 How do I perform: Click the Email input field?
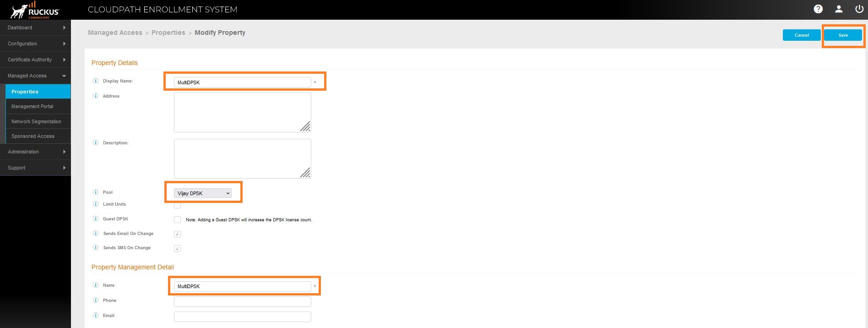(x=243, y=317)
